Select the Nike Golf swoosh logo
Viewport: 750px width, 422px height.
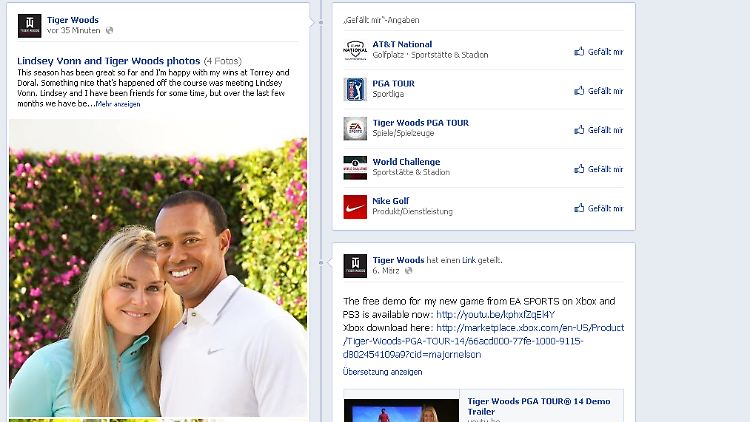point(355,207)
